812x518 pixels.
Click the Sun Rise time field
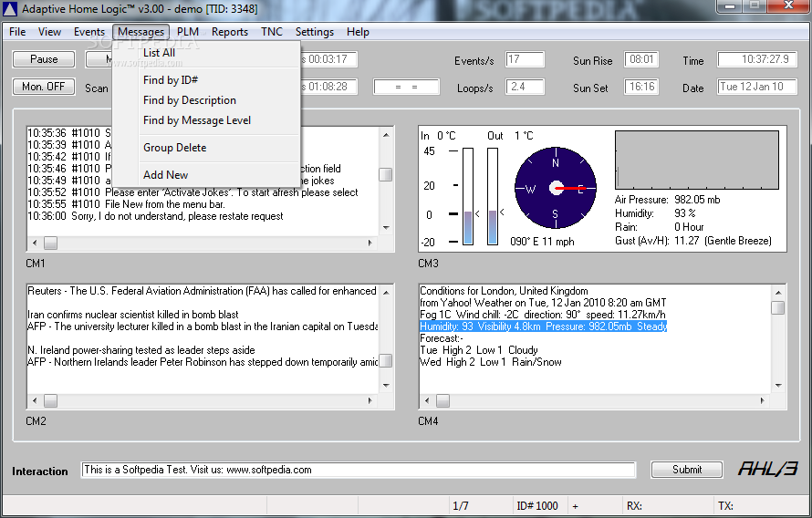[x=641, y=59]
